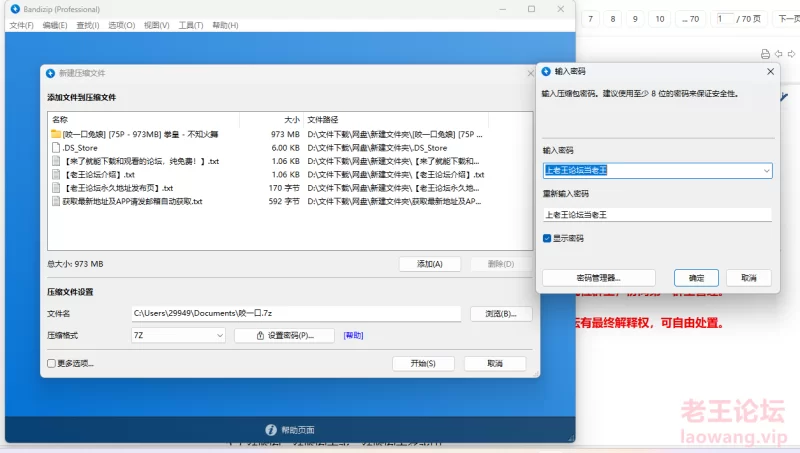Click the page number input box
Screen dimensions: 800x453
point(724,19)
